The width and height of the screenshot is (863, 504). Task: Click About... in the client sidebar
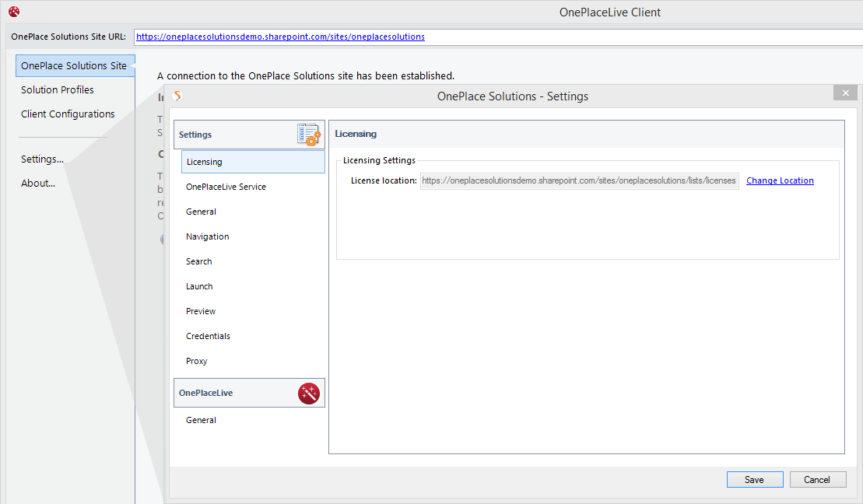pyautogui.click(x=38, y=184)
